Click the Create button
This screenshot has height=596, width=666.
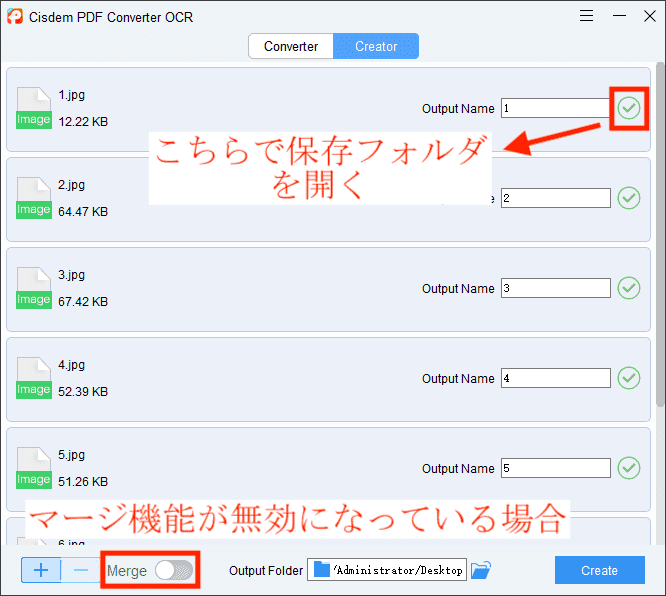pos(600,570)
